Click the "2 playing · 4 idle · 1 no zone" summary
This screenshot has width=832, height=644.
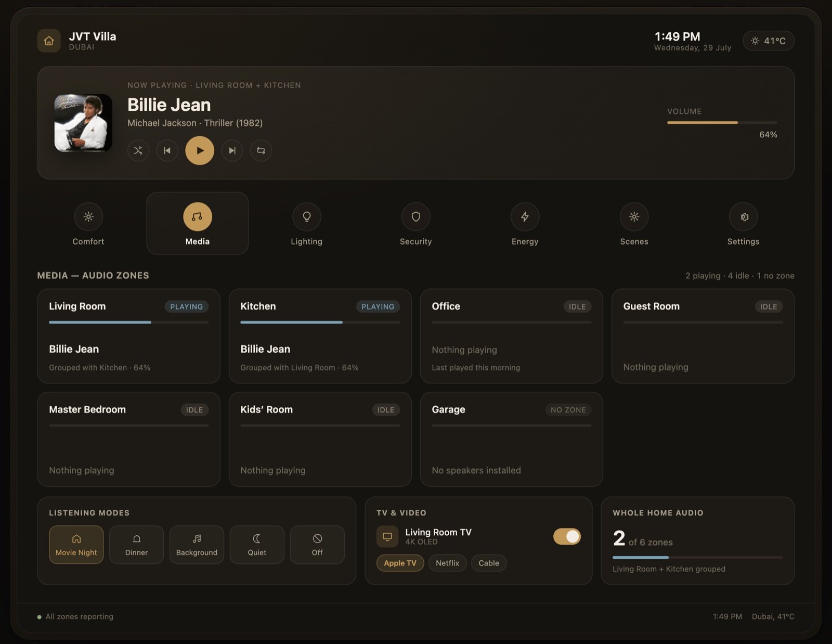point(740,276)
